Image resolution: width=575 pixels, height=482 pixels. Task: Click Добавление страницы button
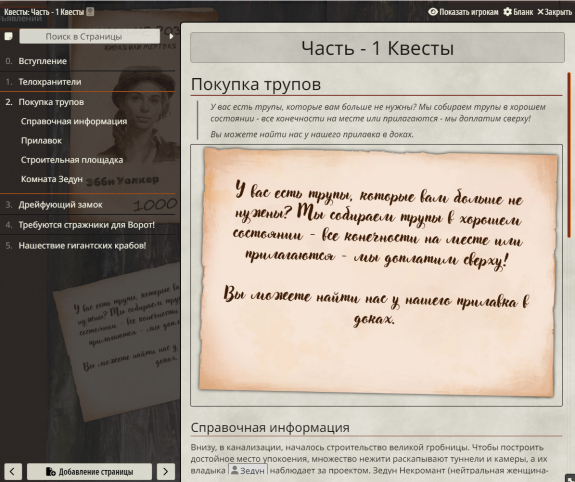pos(89,471)
